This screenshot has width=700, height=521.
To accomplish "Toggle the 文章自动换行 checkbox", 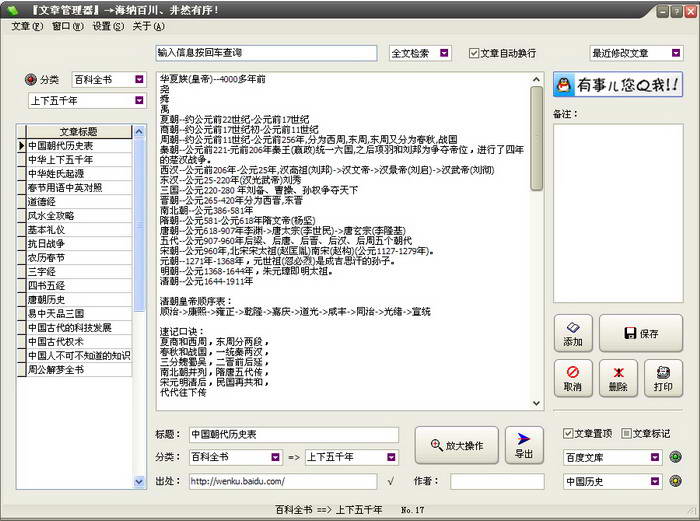I will tap(474, 53).
